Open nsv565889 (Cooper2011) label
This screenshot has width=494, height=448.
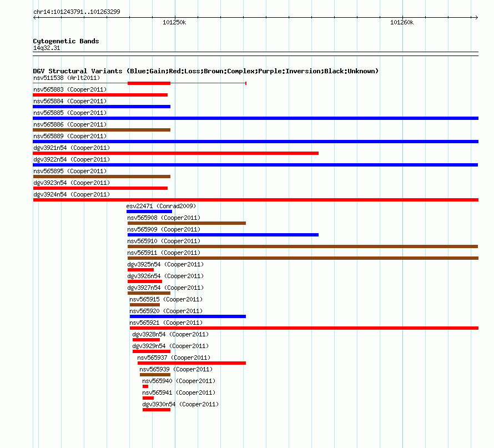70,136
